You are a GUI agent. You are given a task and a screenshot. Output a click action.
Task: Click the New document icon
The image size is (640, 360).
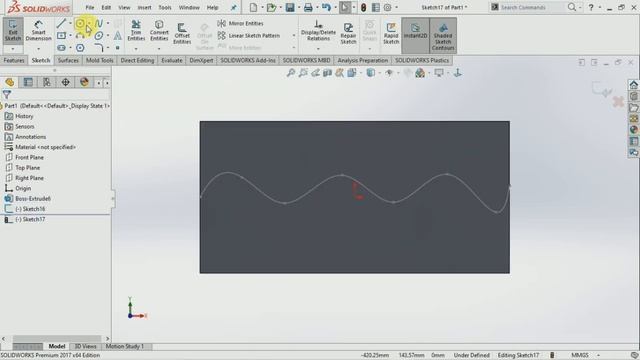[x=253, y=7]
